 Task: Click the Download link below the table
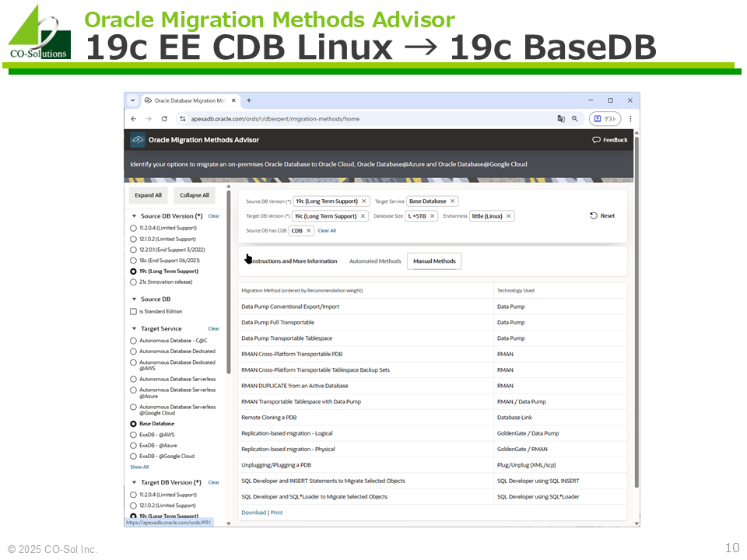pyautogui.click(x=254, y=513)
